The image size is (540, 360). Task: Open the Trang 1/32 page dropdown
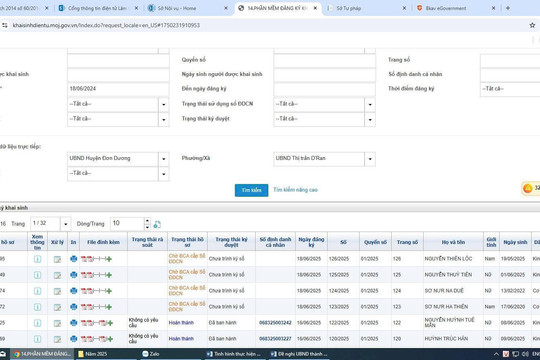65,224
